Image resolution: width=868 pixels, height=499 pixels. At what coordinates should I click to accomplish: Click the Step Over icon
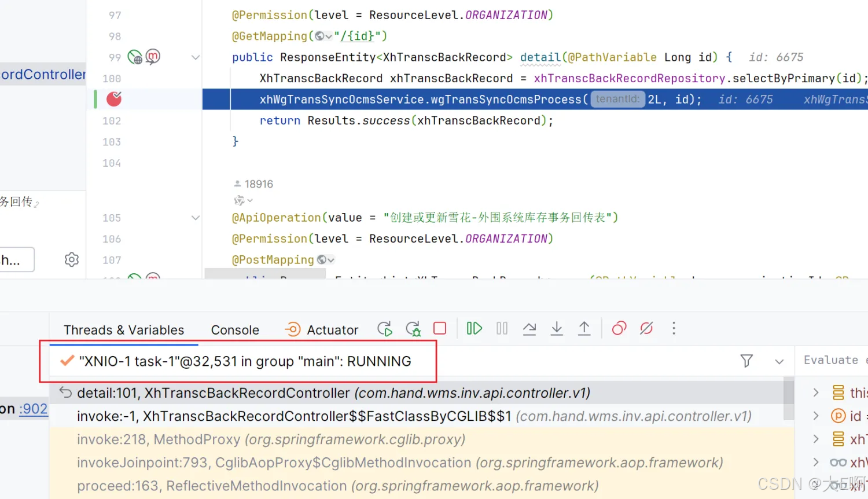tap(529, 328)
